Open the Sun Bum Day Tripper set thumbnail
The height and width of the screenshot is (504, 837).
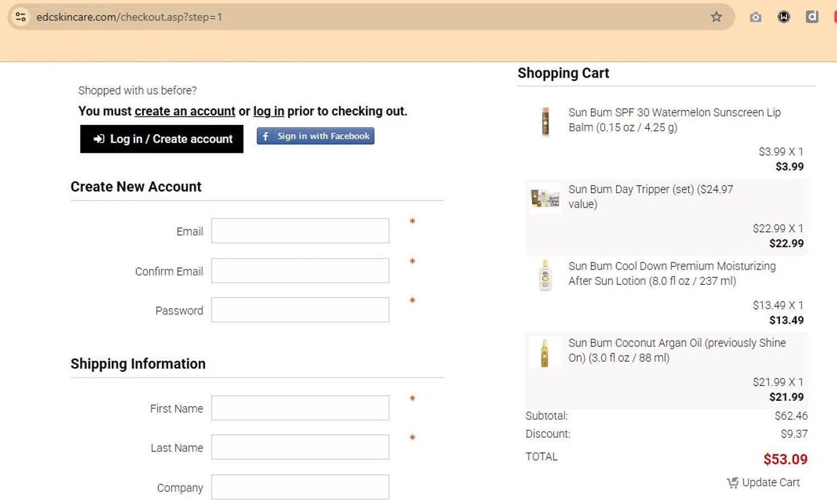click(x=545, y=198)
